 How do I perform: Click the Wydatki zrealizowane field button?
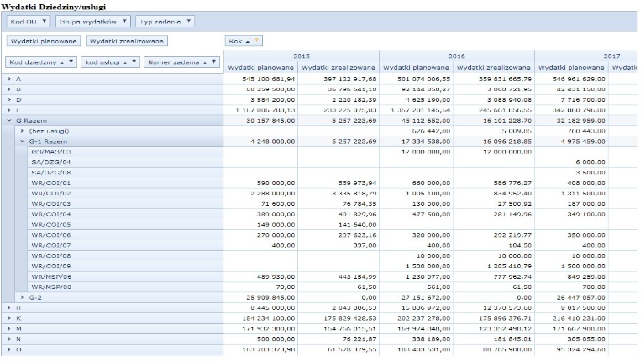coord(127,41)
